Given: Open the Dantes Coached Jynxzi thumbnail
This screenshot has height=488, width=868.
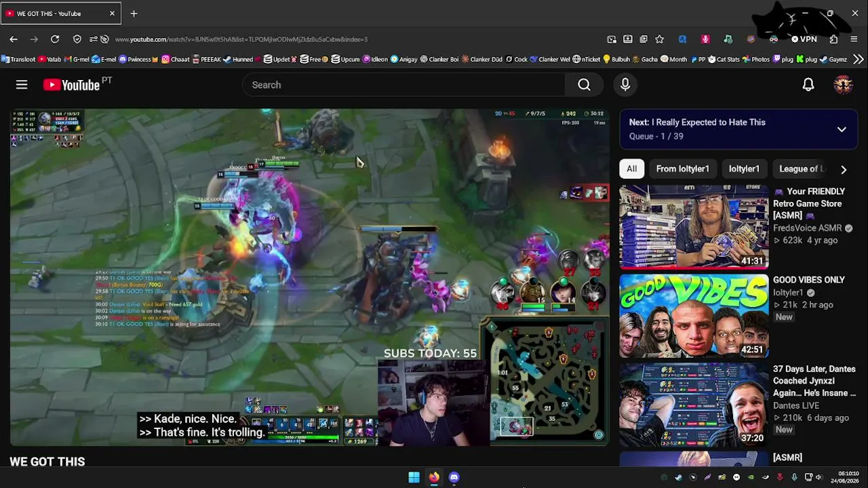Looking at the screenshot, I should pyautogui.click(x=694, y=405).
